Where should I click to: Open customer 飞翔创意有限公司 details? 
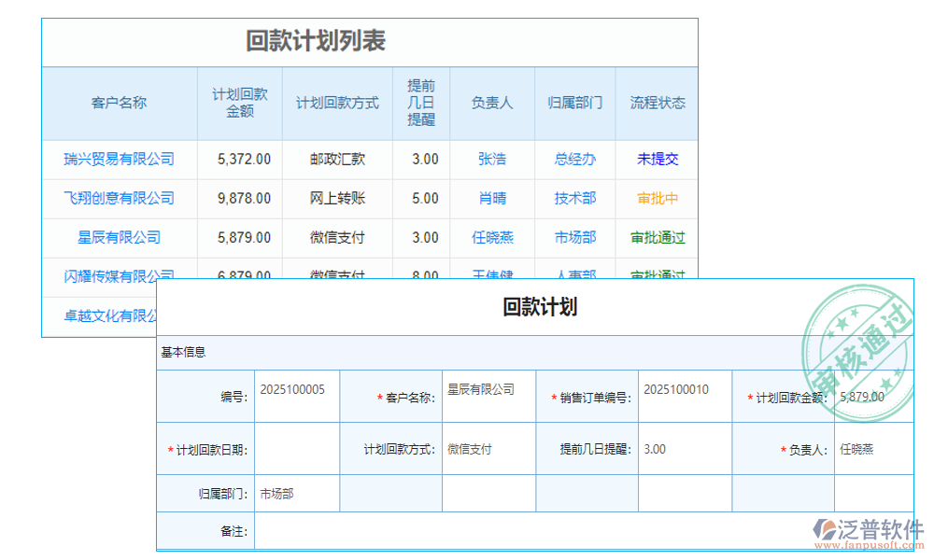tap(119, 198)
